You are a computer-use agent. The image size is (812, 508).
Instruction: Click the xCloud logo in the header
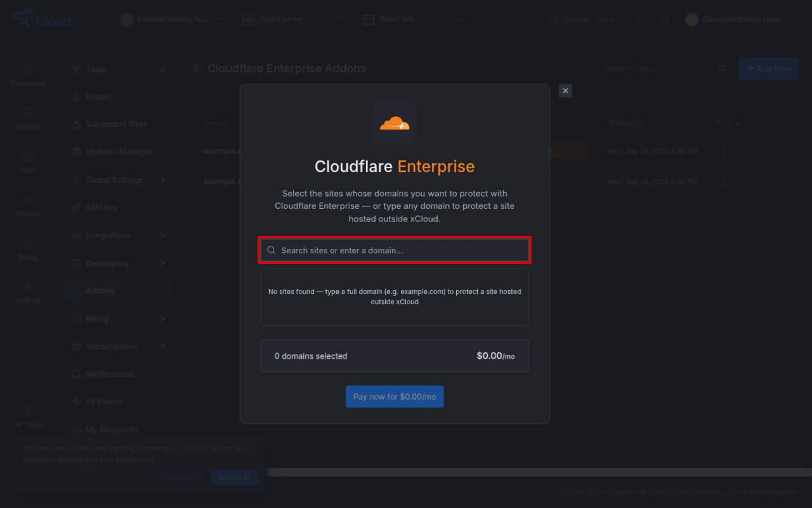[x=43, y=20]
